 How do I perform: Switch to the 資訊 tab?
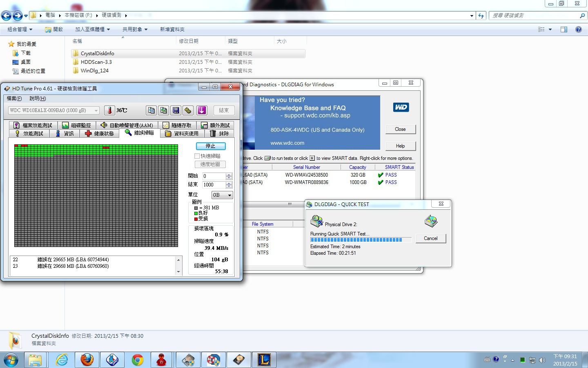(x=65, y=134)
